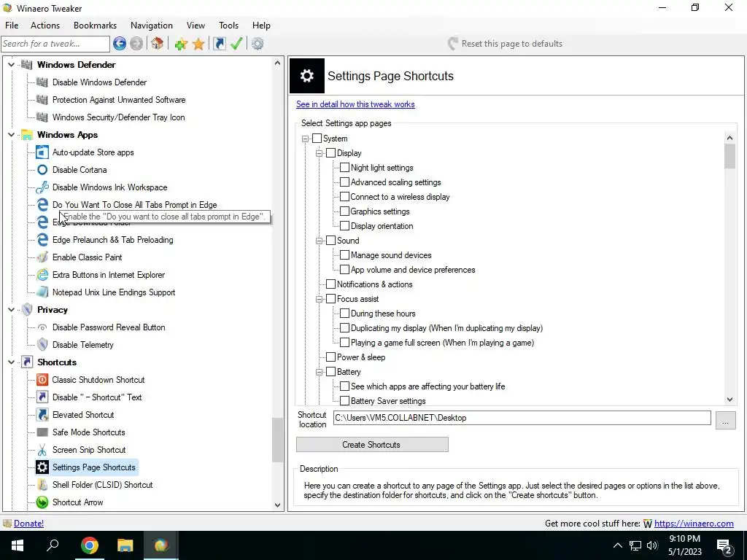Click Shell Folder (CLSID) Shortcut icon
747x560 pixels.
click(x=42, y=485)
